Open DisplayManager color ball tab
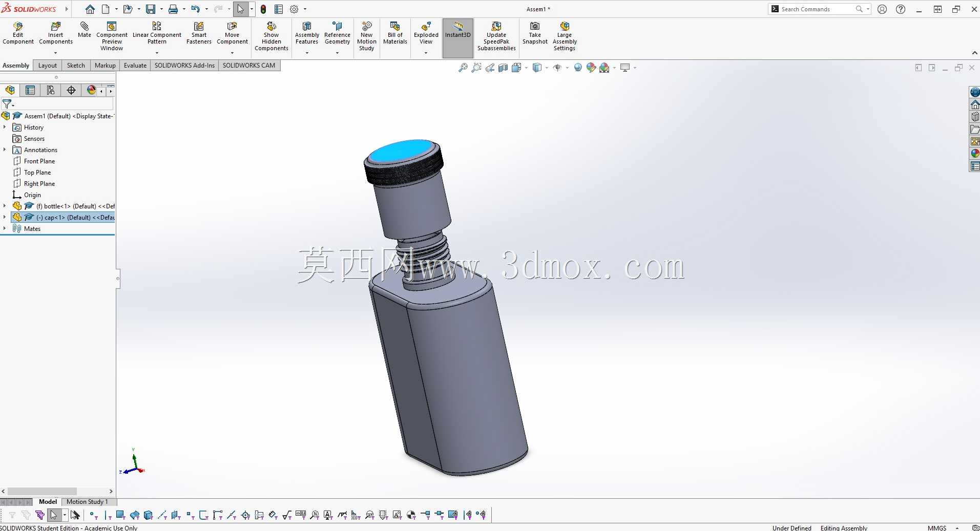The height and width of the screenshot is (531, 980). [91, 90]
